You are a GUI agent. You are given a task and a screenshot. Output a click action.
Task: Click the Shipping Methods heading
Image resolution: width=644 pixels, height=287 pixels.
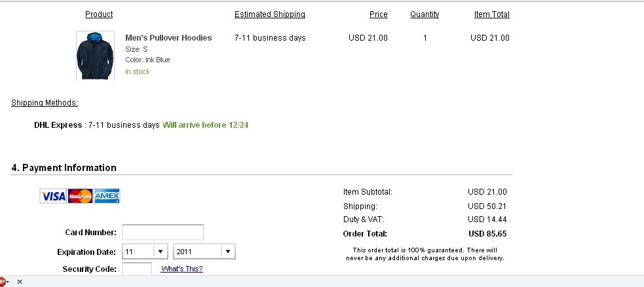(45, 103)
